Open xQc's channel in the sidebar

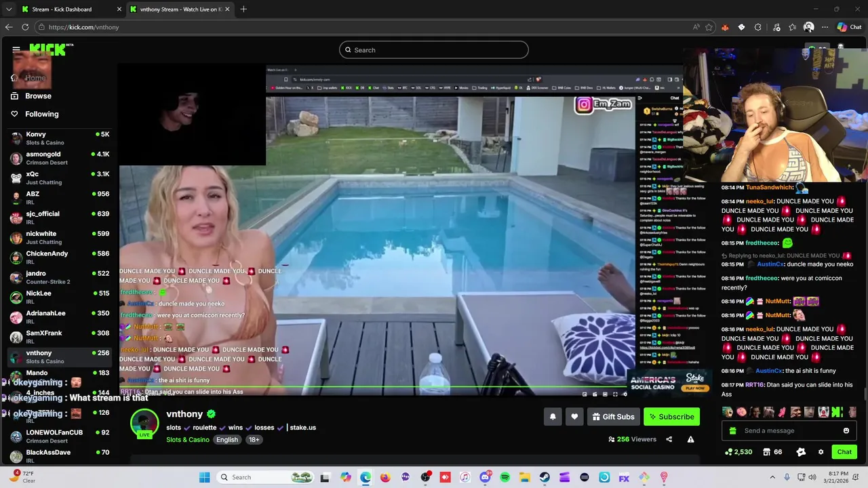pyautogui.click(x=60, y=178)
